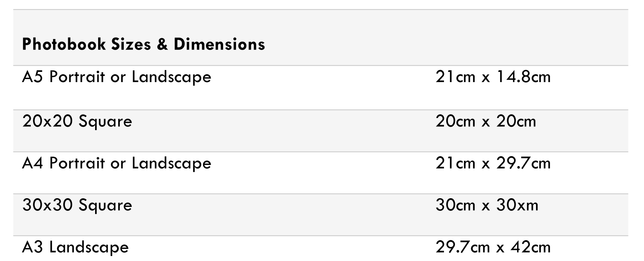Screen dimensions: 644x261
Task: Click the 20cm x 20cm dimension
Action: coord(486,121)
